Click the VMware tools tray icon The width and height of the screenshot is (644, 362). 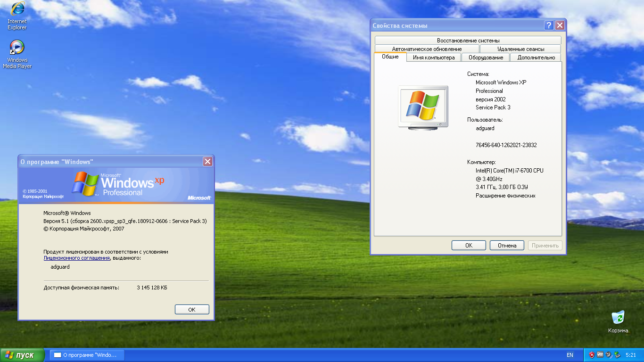point(600,354)
